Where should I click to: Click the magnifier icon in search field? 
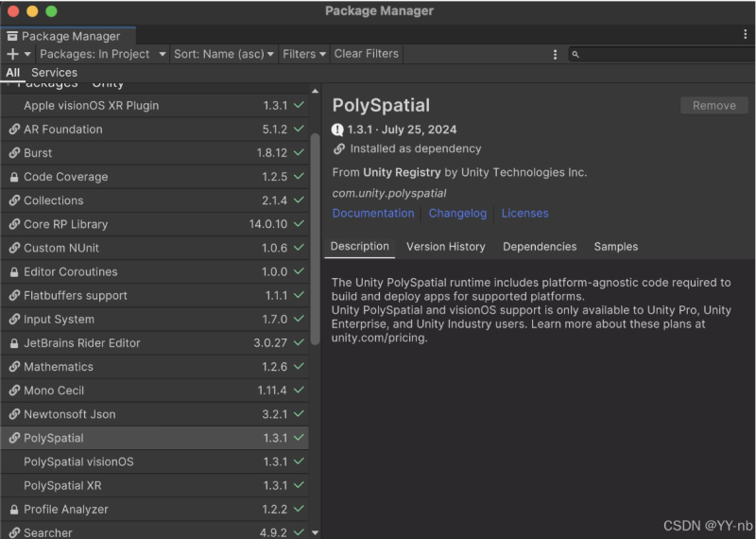tap(576, 55)
